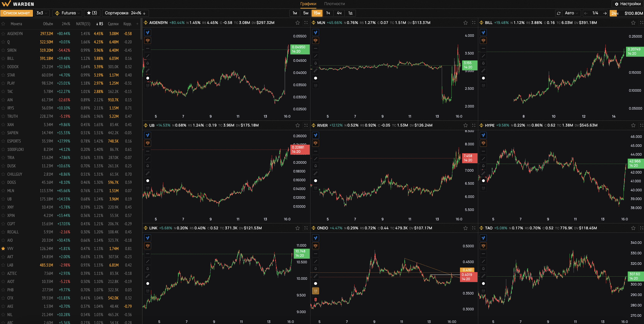Delete drawings with trash icon on ONDO chart

pos(316,299)
